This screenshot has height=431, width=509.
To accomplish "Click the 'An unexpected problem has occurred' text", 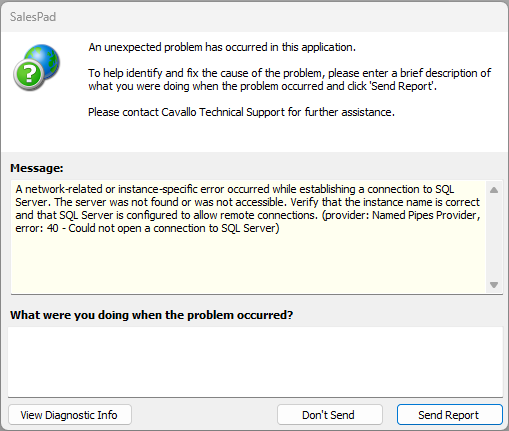I will (222, 47).
